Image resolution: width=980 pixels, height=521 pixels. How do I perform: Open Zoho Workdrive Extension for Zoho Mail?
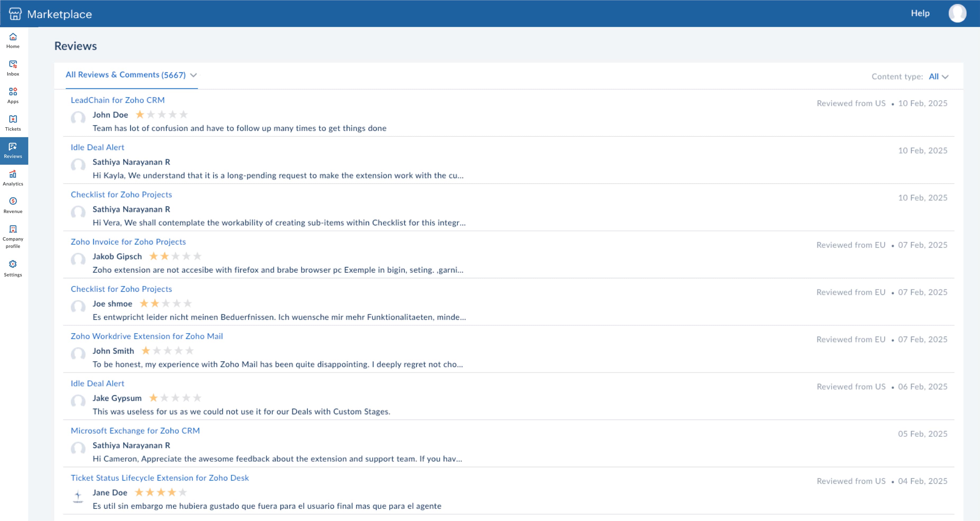(147, 336)
